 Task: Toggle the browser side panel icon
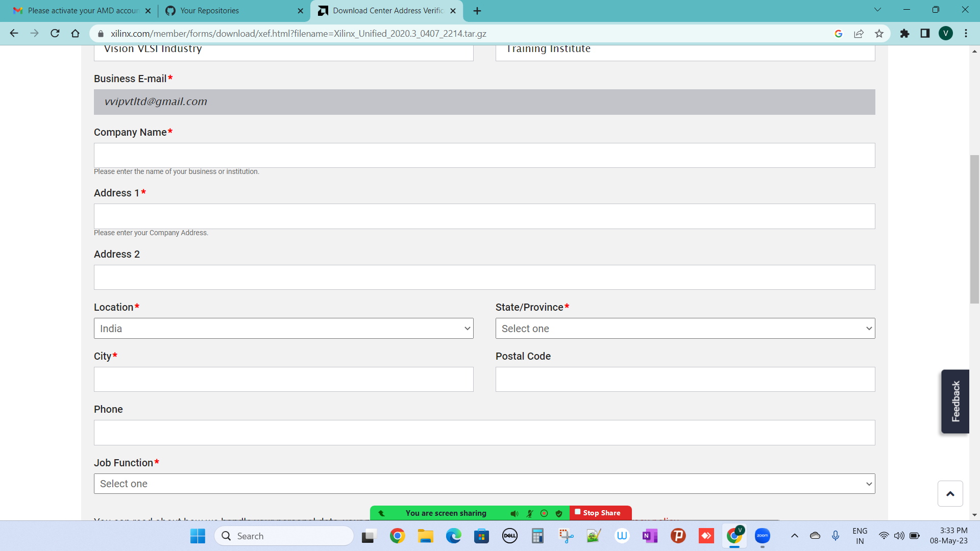coord(925,34)
